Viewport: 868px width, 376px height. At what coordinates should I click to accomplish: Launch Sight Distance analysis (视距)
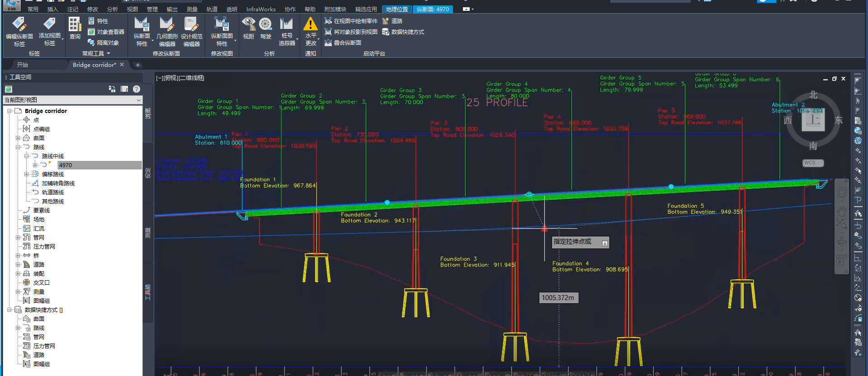pos(249,28)
